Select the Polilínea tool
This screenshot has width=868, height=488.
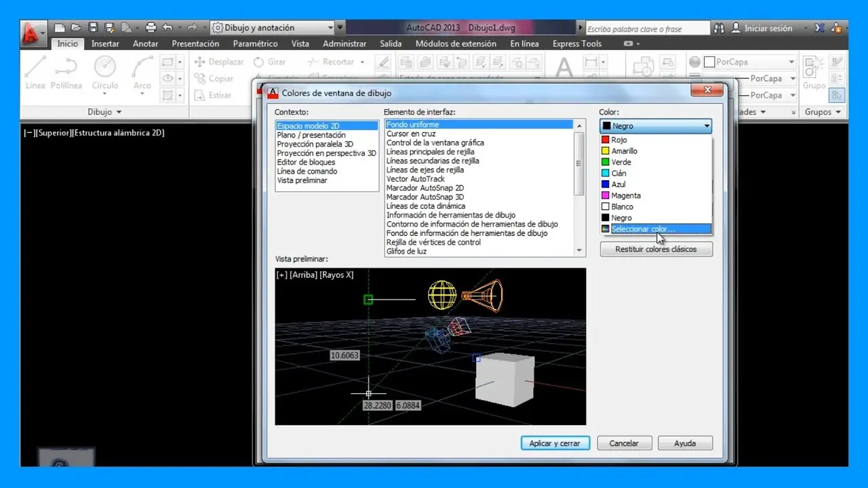pos(66,73)
